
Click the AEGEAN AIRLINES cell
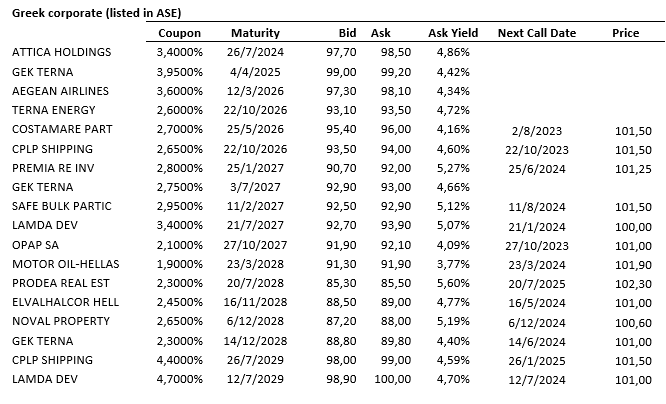click(x=59, y=91)
